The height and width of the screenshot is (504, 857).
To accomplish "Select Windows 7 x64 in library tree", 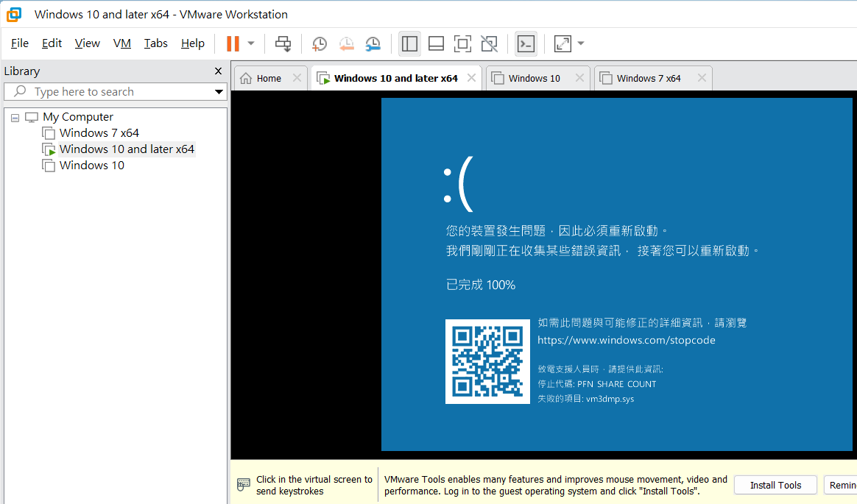I will coord(99,132).
